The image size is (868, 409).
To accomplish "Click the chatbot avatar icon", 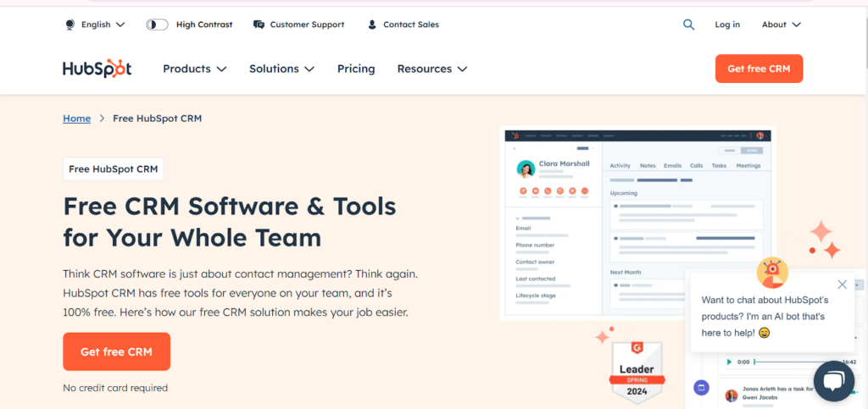I will pos(771,273).
